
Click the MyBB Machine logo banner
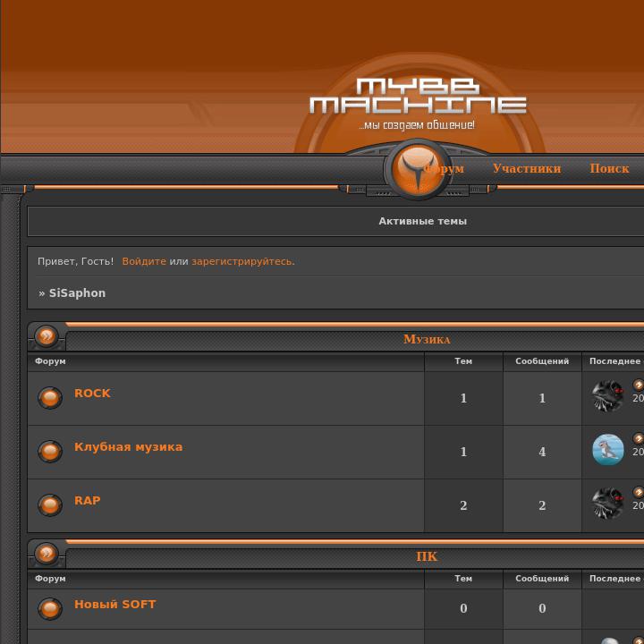click(x=418, y=96)
